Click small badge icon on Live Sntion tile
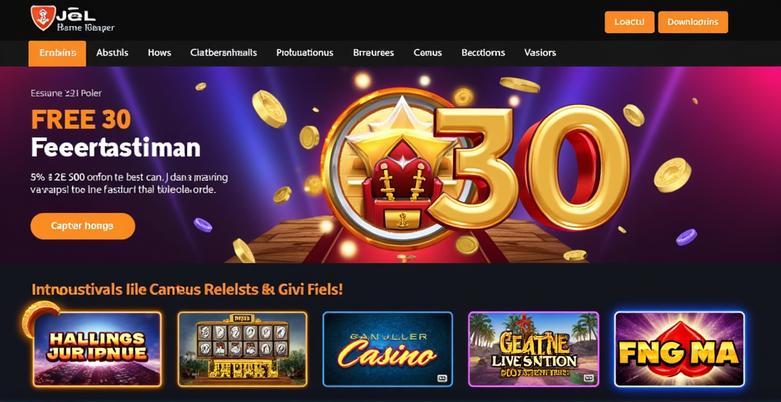Image resolution: width=781 pixels, height=402 pixels. (587, 378)
